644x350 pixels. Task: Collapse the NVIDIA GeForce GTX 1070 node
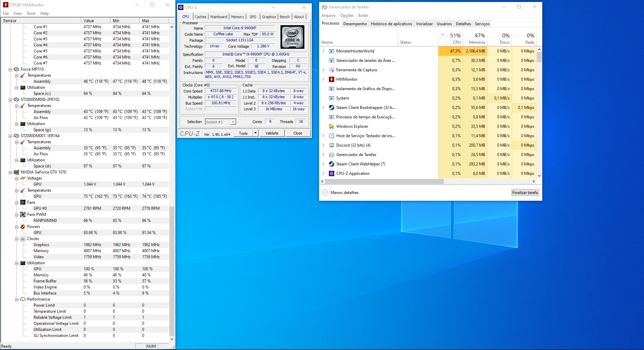coord(10,172)
